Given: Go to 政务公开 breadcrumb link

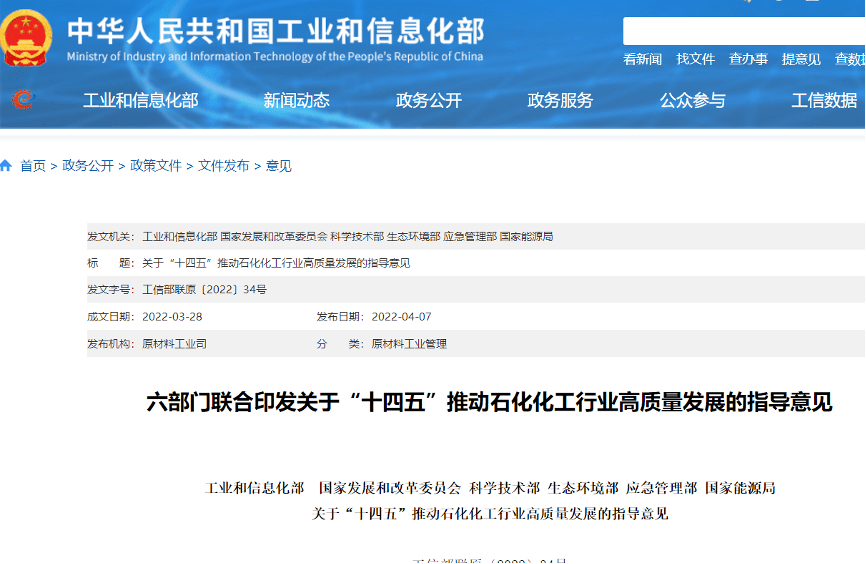Looking at the screenshot, I should 88,166.
